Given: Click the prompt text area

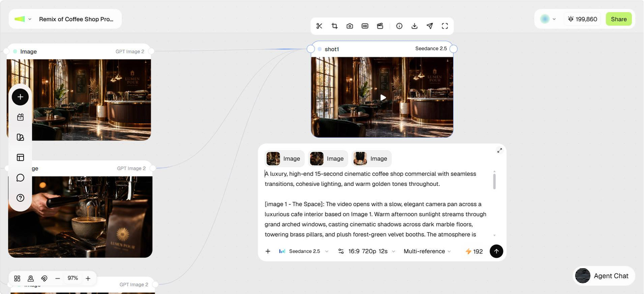Looking at the screenshot, I should point(376,204).
